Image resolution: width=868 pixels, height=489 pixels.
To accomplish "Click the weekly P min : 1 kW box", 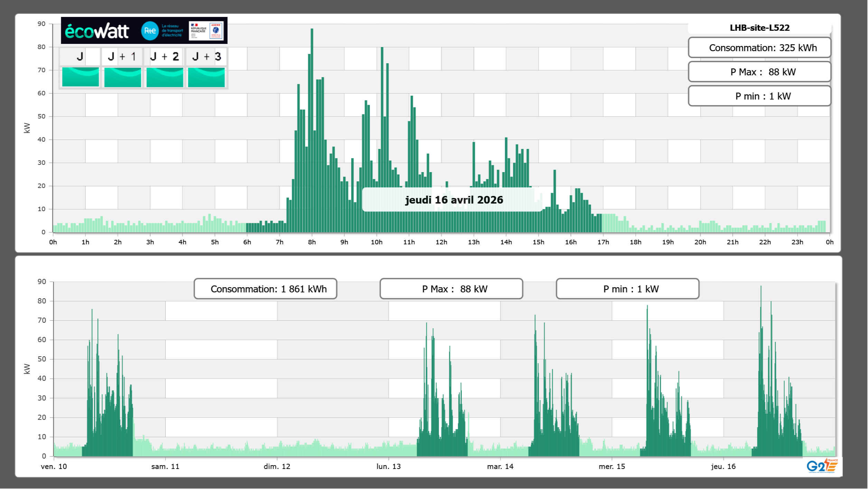I will pos(627,289).
